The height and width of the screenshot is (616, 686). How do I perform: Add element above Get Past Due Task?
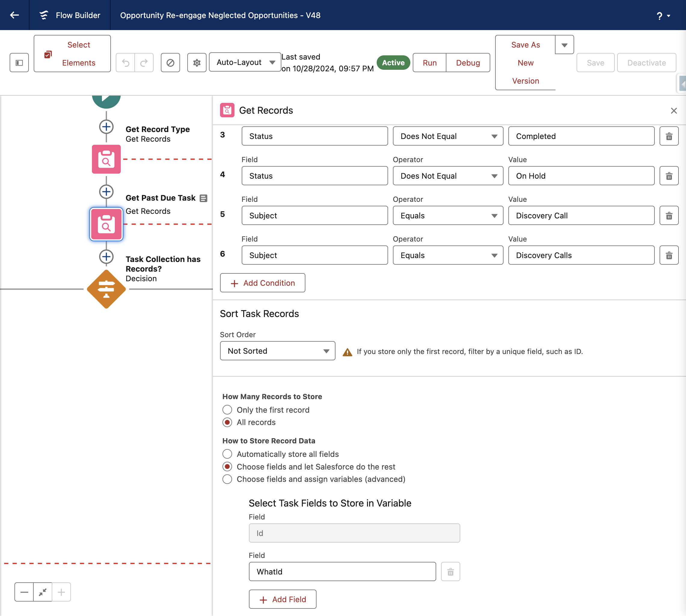point(106,192)
